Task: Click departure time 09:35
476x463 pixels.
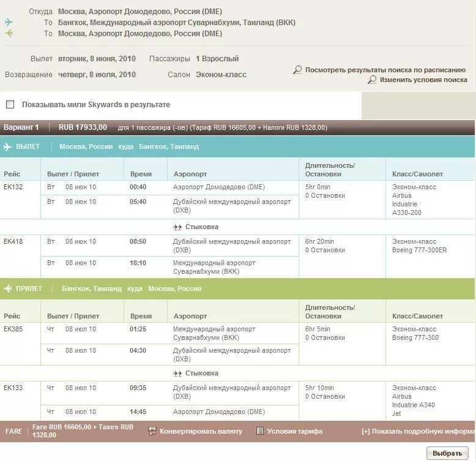Action: (x=138, y=388)
